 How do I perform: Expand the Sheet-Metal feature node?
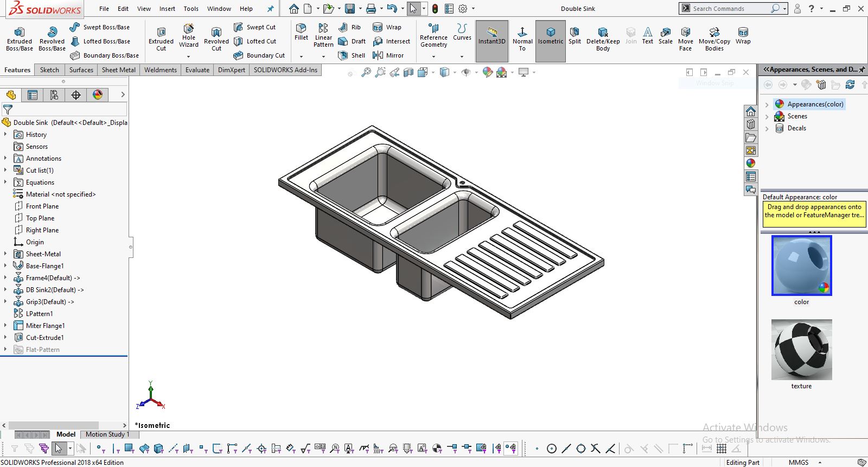point(5,254)
